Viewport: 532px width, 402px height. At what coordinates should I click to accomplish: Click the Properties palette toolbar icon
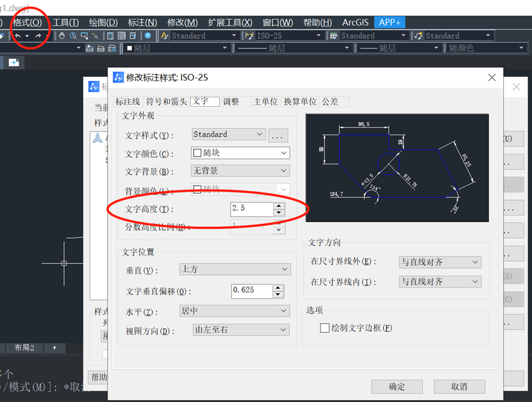click(110, 35)
